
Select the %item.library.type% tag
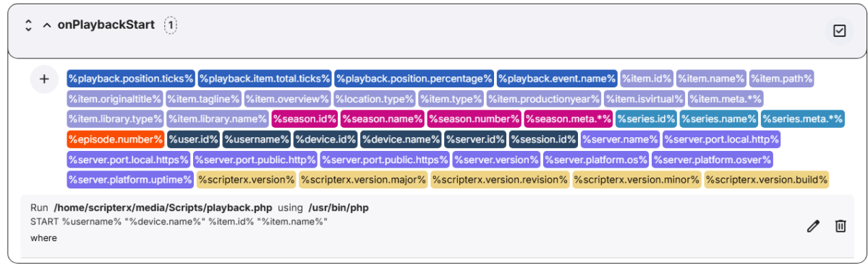pos(115,118)
